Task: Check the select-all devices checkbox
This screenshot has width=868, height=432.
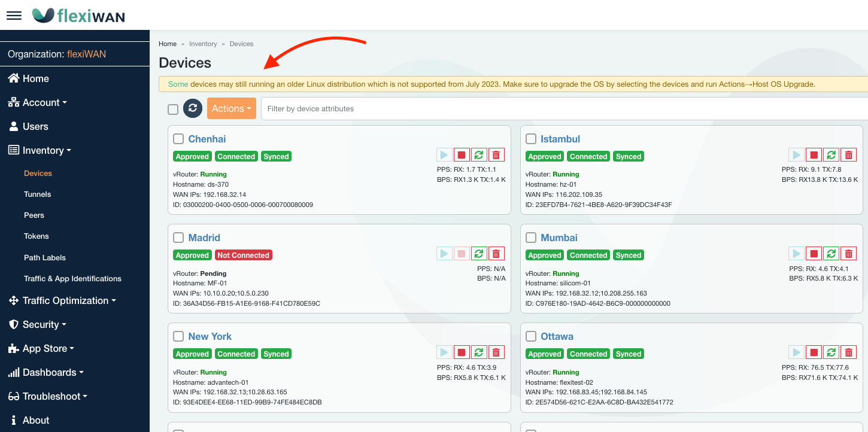Action: (x=173, y=109)
